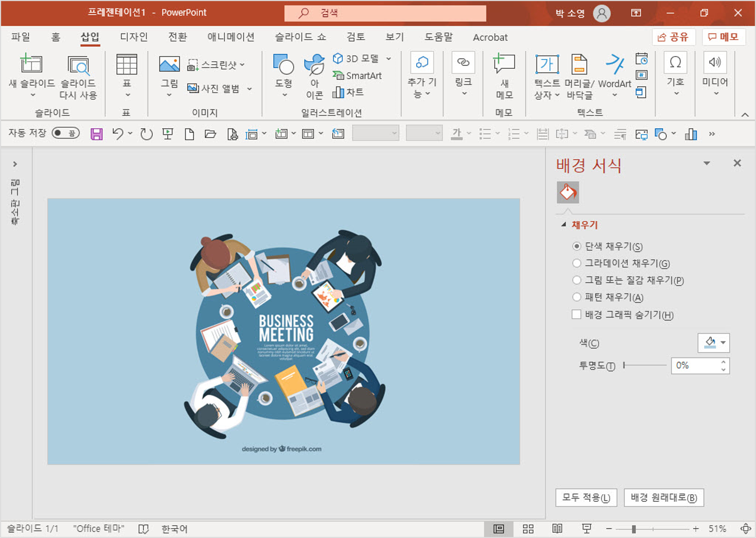This screenshot has width=756, height=538.
Task: Select Pattern fill (패턴 채우기)
Action: [576, 297]
